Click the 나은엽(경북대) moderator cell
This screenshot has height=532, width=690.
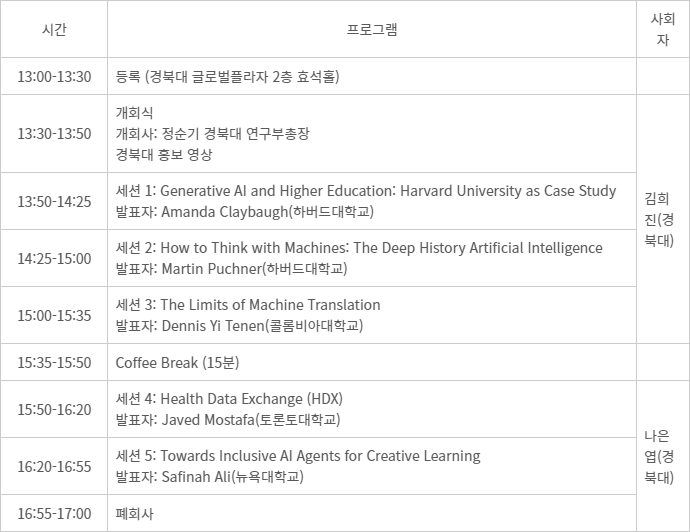tap(662, 456)
